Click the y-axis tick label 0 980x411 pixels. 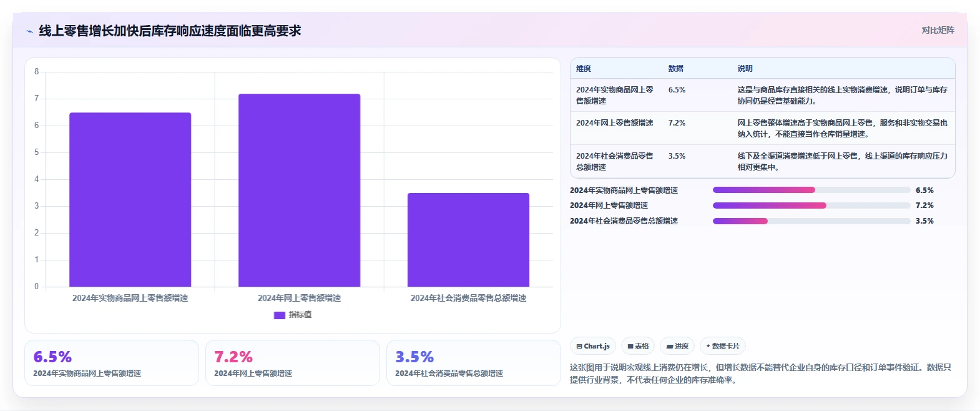tap(36, 286)
